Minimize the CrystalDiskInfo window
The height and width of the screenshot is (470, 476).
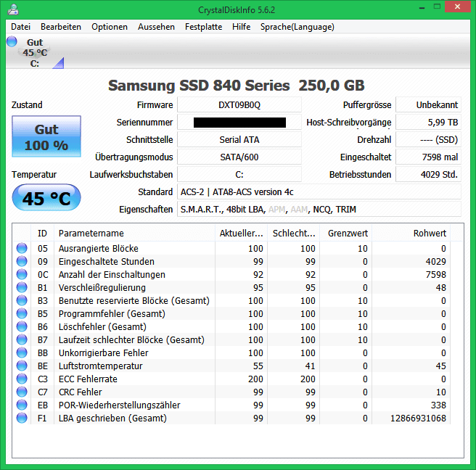(422, 7)
